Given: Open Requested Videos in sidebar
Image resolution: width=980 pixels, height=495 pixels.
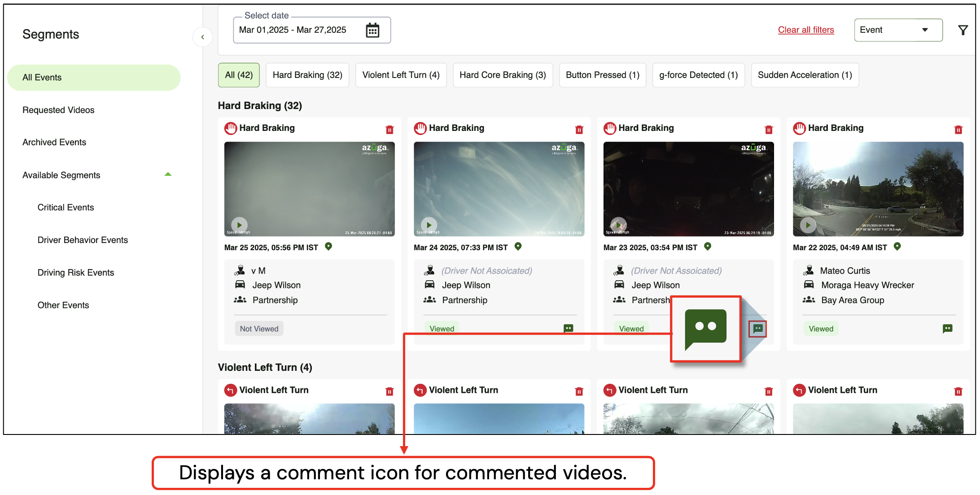Looking at the screenshot, I should (x=58, y=110).
